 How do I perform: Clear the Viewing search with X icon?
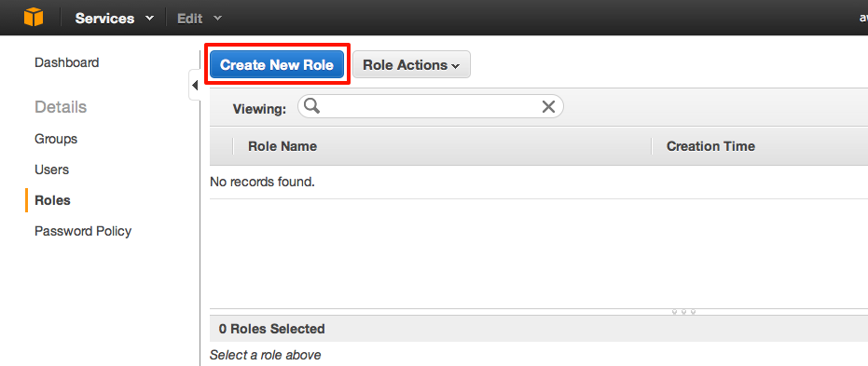(548, 106)
